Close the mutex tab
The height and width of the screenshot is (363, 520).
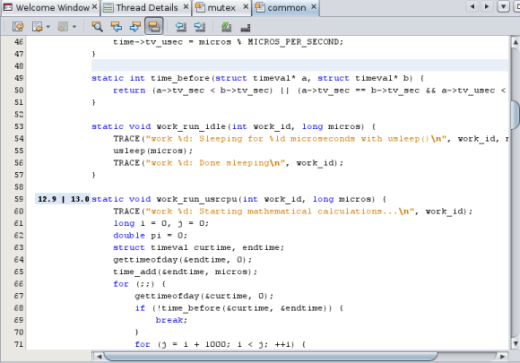[246, 7]
